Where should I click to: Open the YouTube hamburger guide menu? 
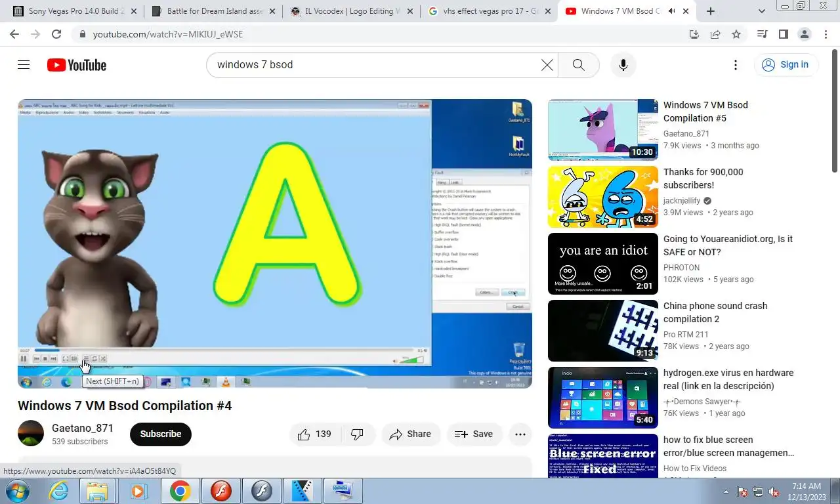[x=24, y=64]
